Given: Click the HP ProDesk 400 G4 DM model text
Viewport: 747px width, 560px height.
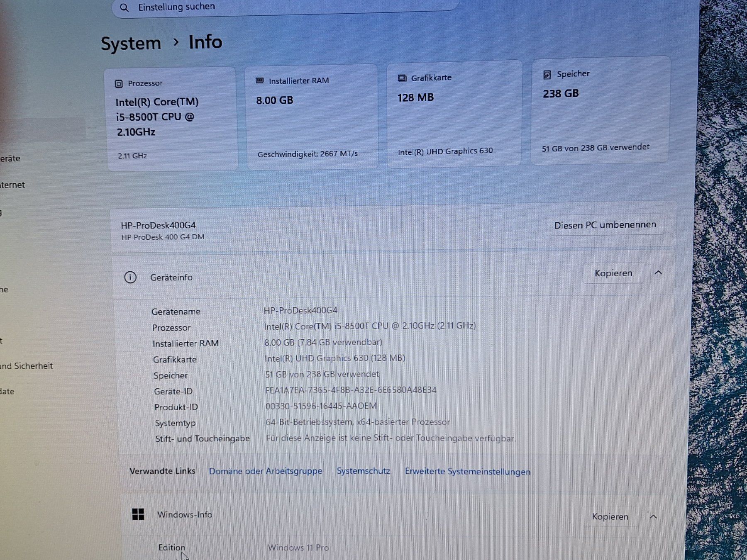Looking at the screenshot, I should (163, 237).
